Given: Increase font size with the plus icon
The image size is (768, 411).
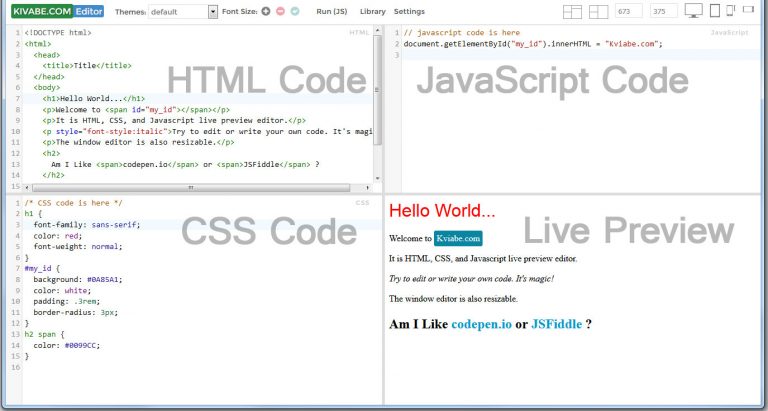Looking at the screenshot, I should 265,11.
